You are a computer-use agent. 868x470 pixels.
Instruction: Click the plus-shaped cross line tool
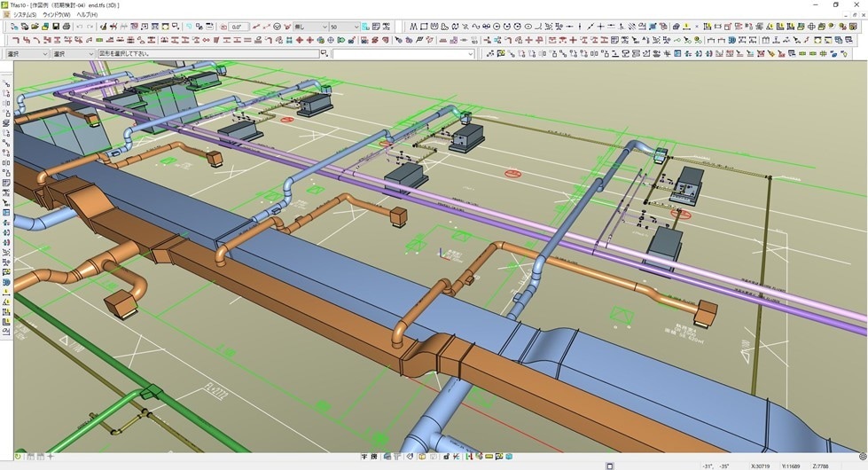600,27
